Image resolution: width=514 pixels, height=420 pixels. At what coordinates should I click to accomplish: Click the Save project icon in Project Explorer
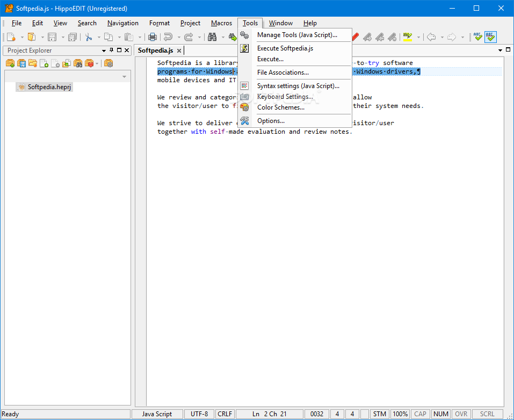pos(21,63)
